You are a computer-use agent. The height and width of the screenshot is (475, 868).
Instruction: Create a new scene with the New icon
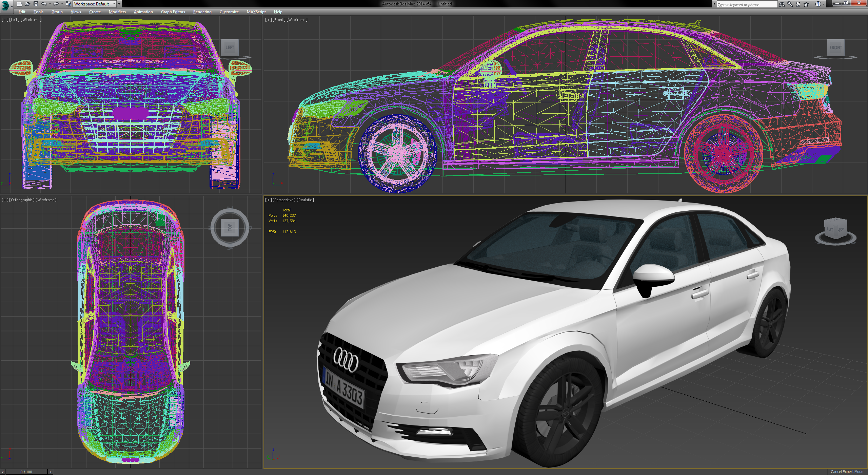pos(20,4)
